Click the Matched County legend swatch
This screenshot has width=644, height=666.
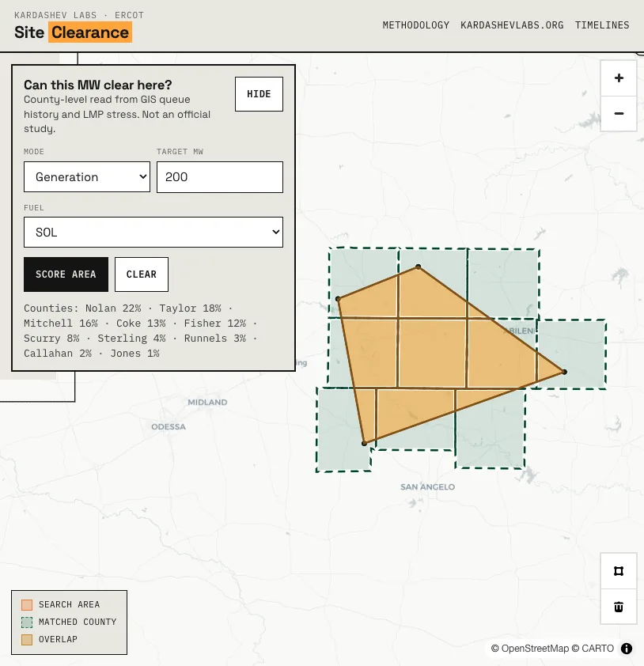click(27, 622)
